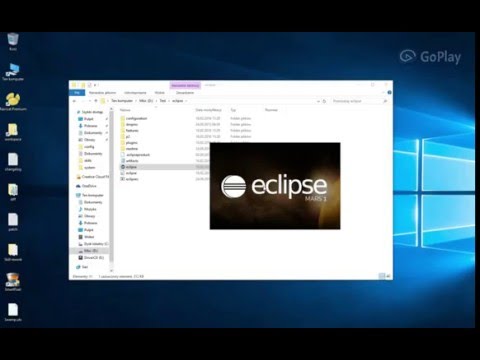Viewport: 480px width, 360px height.
Task: Open the Plik ribbon tab
Action: click(77, 93)
